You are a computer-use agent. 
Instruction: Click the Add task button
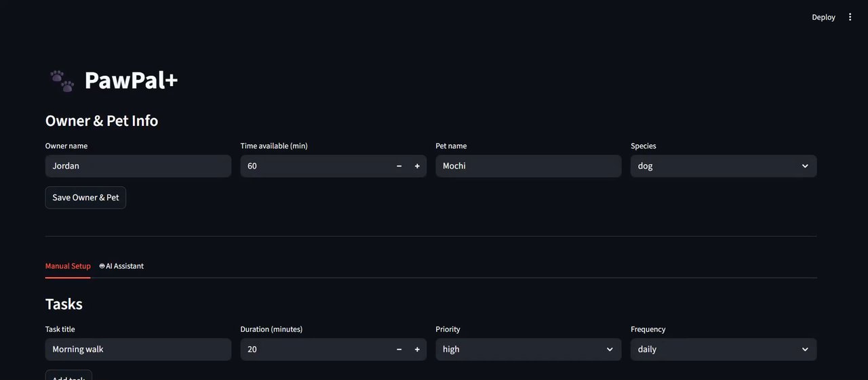pyautogui.click(x=68, y=376)
